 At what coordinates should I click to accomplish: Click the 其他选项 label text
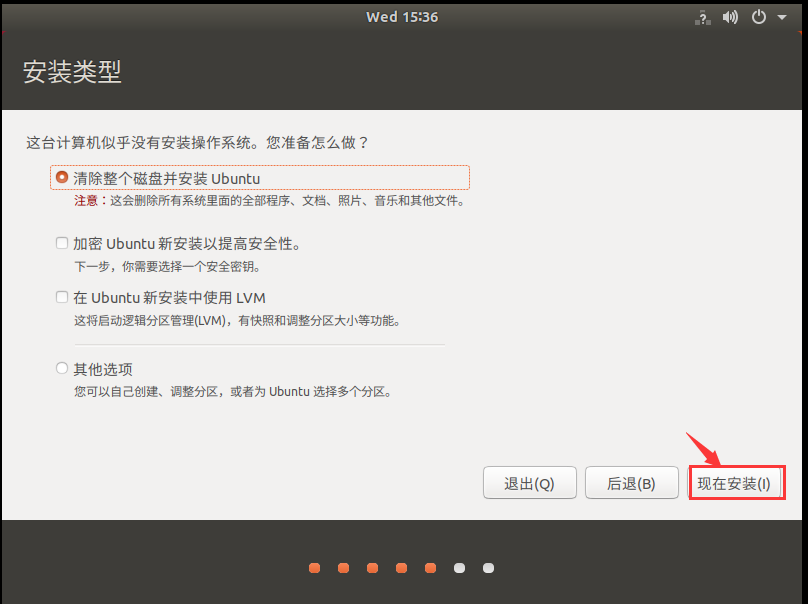[x=103, y=369]
